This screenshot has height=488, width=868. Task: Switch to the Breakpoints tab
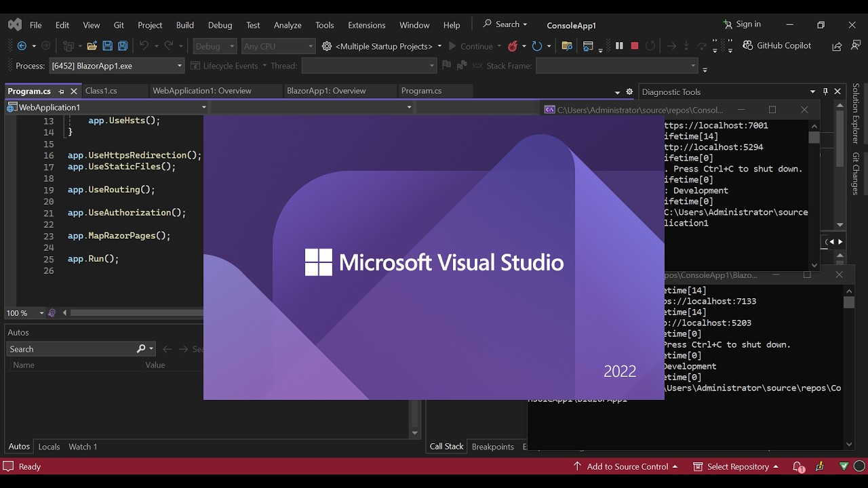pyautogui.click(x=492, y=447)
